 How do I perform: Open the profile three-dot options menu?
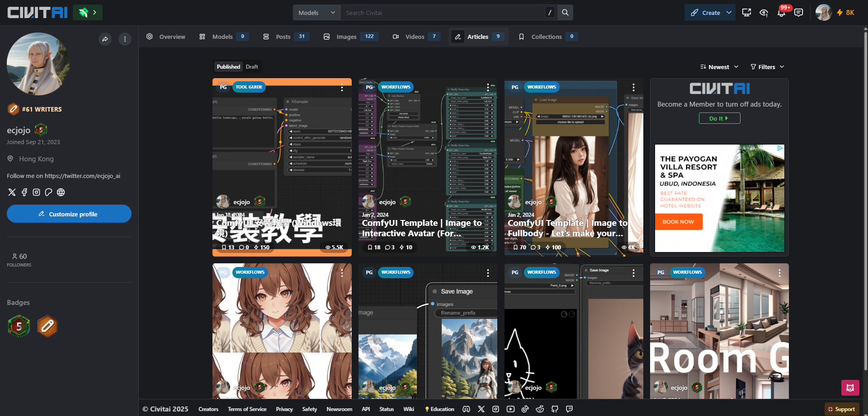pos(125,39)
